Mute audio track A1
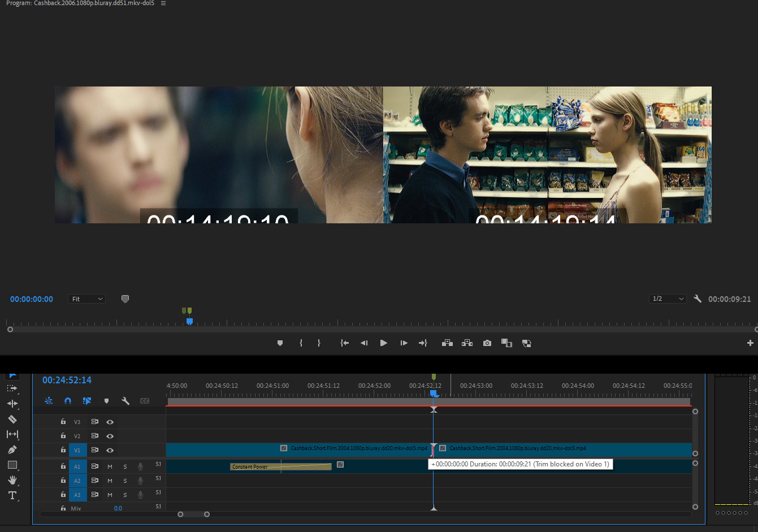758x532 pixels. [110, 466]
